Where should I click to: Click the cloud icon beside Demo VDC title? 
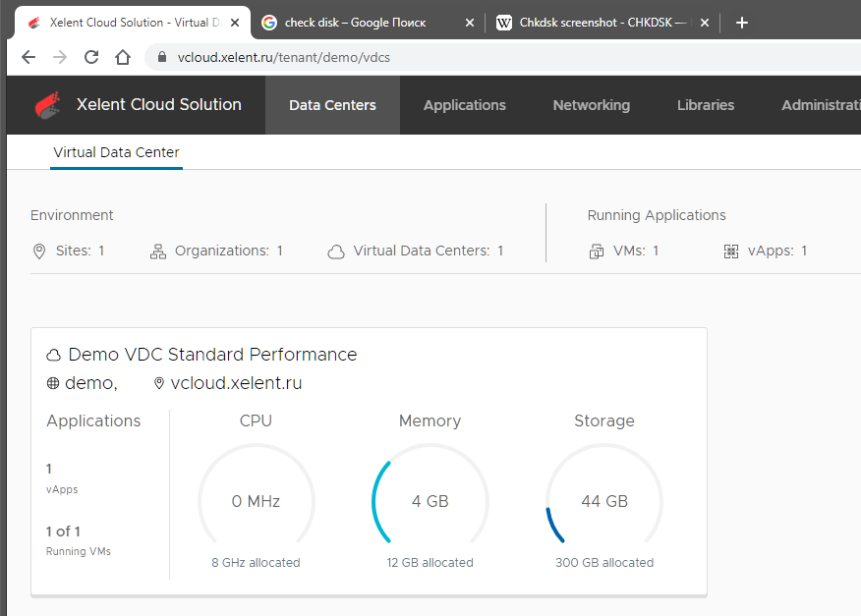click(x=53, y=355)
